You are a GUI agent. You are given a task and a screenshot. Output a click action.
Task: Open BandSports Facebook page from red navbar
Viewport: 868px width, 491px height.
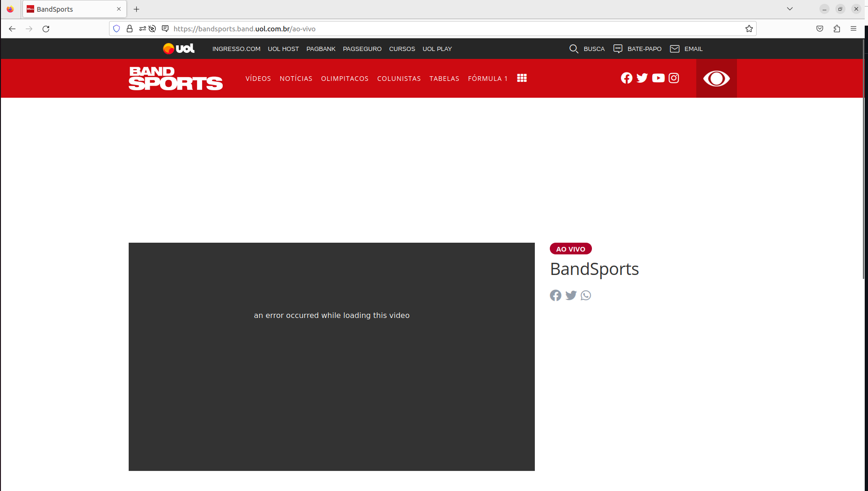(627, 78)
